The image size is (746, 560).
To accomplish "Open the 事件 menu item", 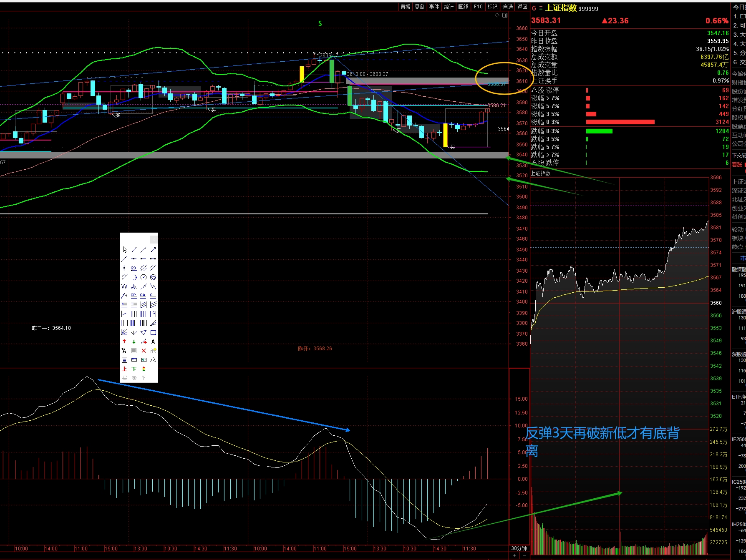I will [434, 7].
